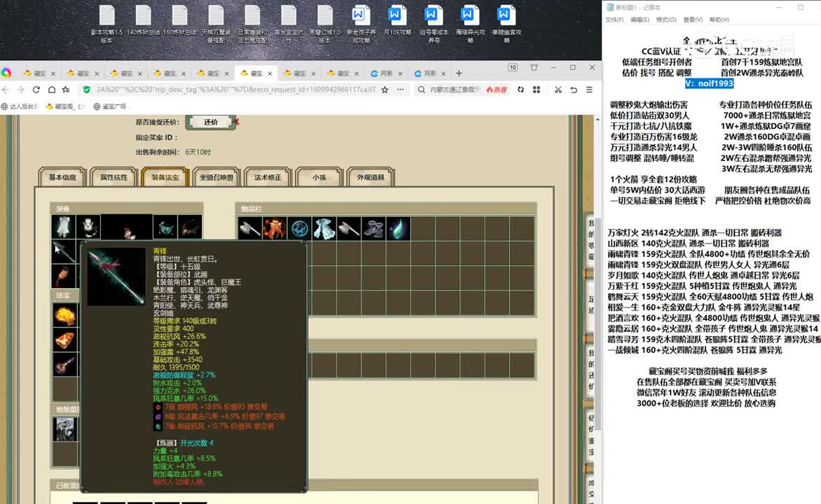Screen dimensions: 821x504
Task: Select the orange slab talisman icon
Action: [x=65, y=339]
